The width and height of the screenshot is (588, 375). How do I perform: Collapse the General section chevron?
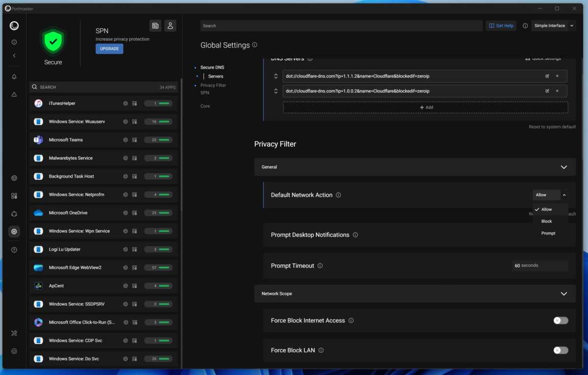(x=564, y=167)
